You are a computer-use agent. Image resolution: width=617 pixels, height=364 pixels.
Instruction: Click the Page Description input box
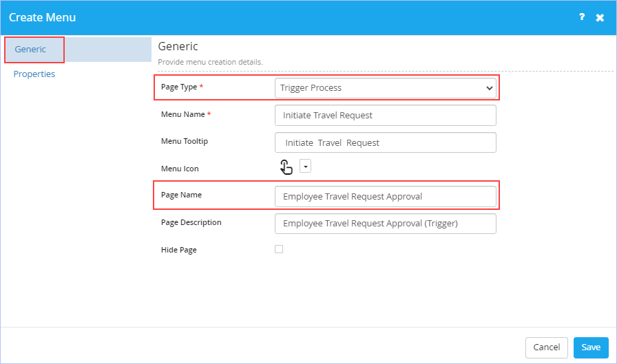(x=385, y=224)
